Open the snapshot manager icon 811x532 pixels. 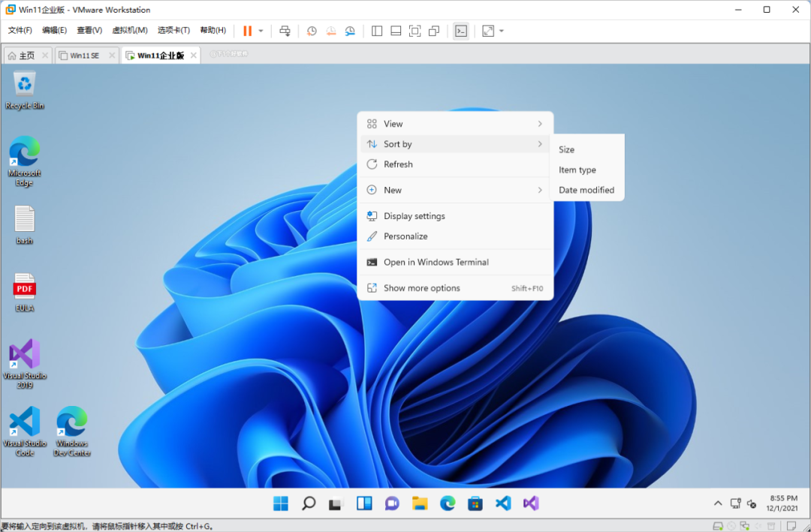coord(350,31)
